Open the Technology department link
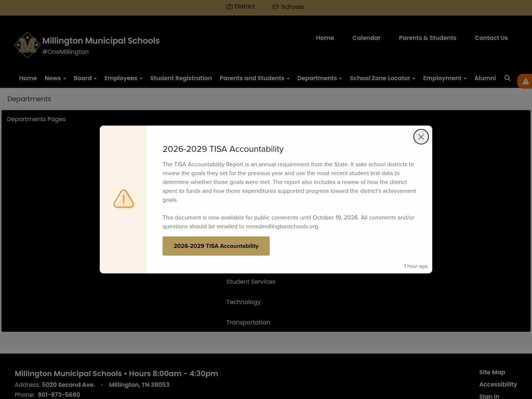This screenshot has width=532, height=399. 243,302
